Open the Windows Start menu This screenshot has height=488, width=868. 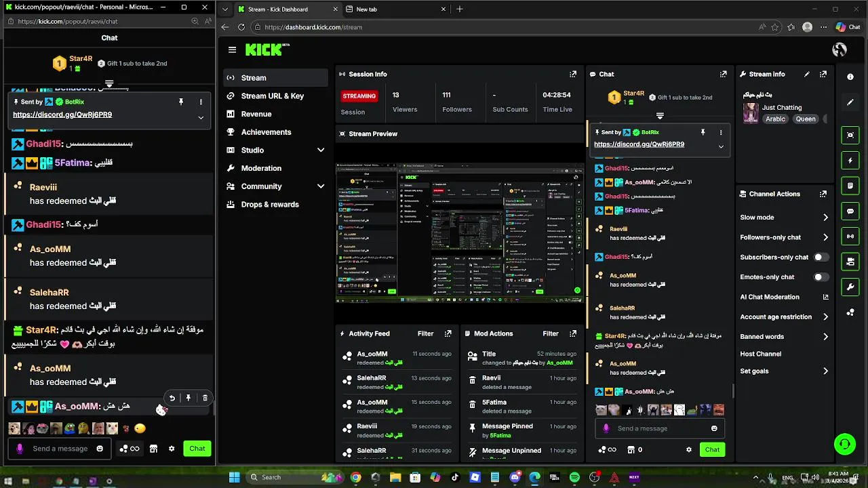235,477
